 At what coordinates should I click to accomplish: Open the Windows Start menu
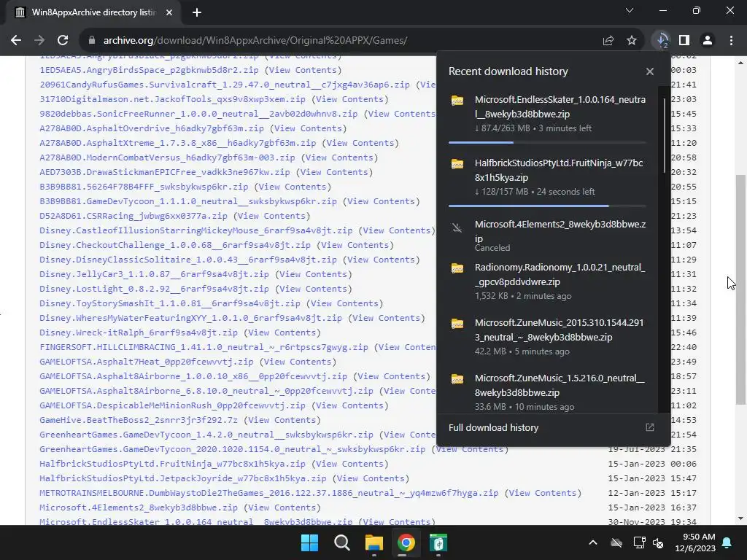(x=309, y=542)
